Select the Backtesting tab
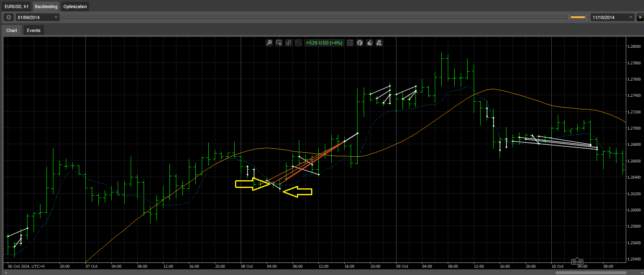 tap(46, 6)
